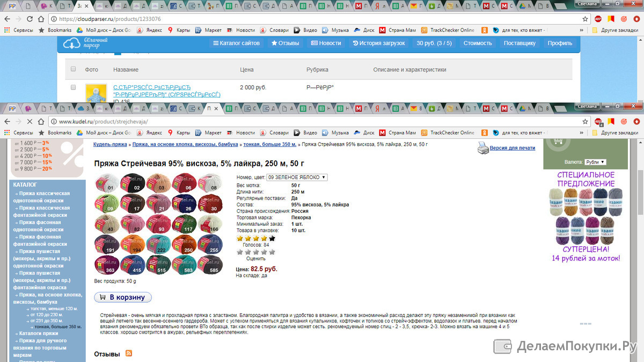Click the Cloud Parser logo icon
The width and height of the screenshot is (644, 362).
tap(72, 43)
